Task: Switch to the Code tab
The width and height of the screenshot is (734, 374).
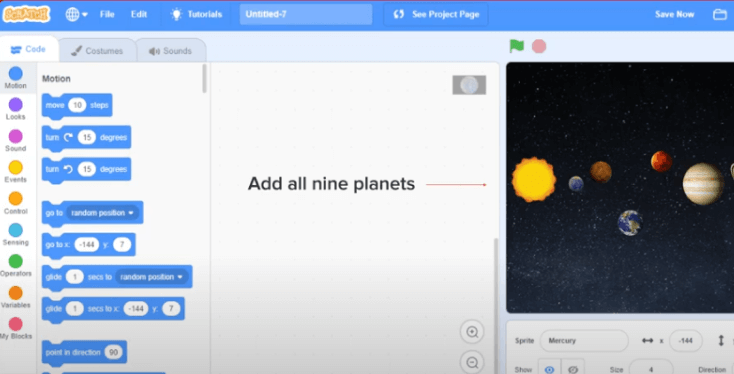Action: [29, 50]
